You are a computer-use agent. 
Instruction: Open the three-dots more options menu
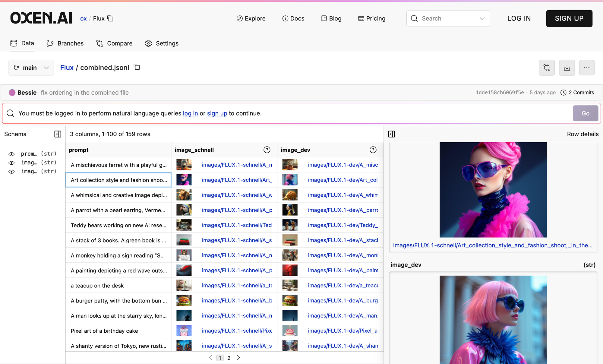(586, 68)
